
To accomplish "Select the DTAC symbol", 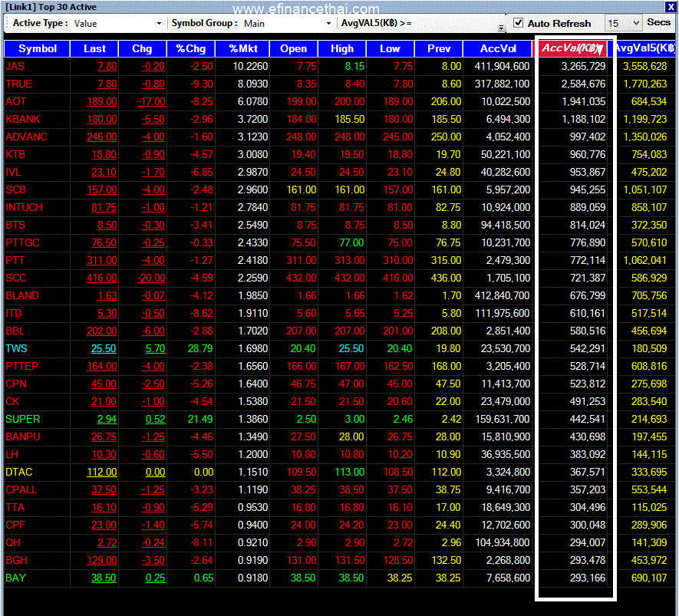I will pyautogui.click(x=19, y=473).
